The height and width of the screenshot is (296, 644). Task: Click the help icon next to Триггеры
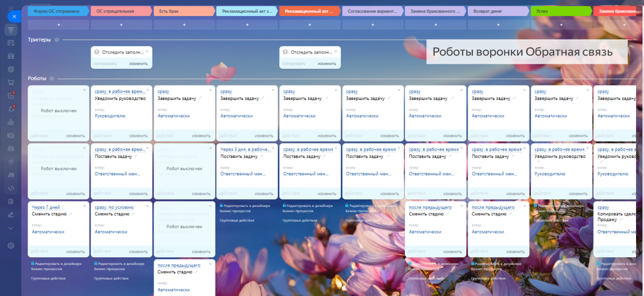click(56, 40)
